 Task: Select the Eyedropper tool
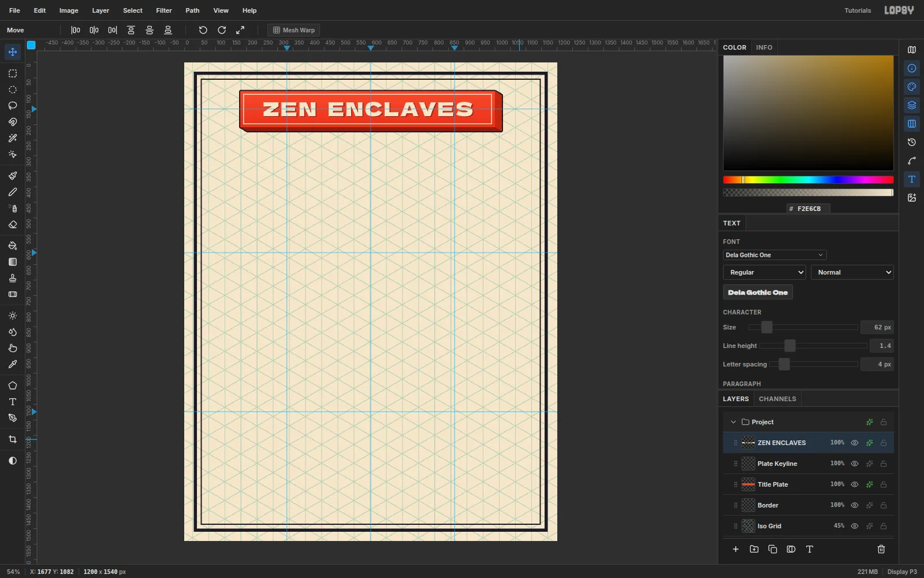click(x=13, y=364)
